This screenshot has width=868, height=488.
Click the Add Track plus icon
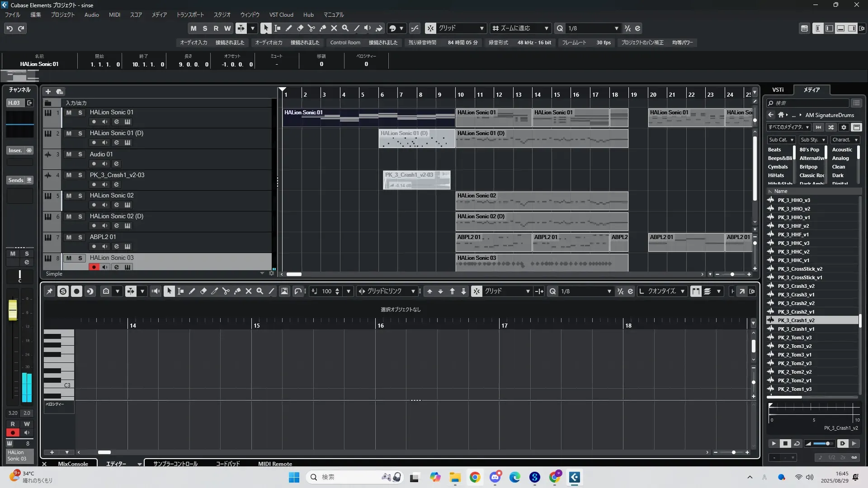pos(48,91)
